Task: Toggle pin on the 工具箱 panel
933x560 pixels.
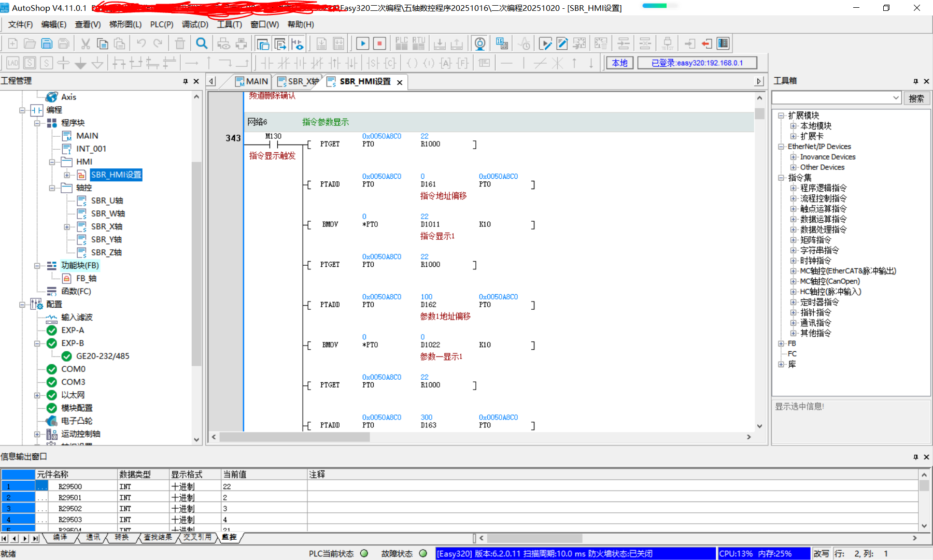Action: tap(915, 81)
